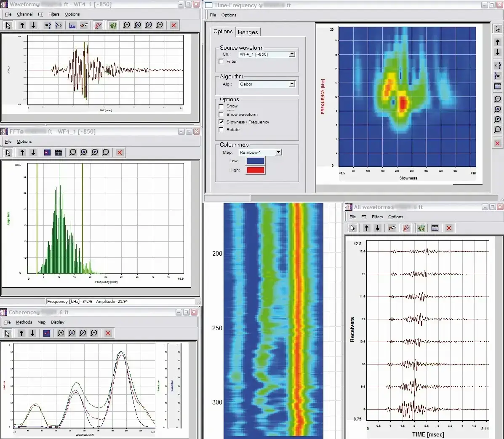Click the table icon in All waveforms toolbar

[435, 228]
